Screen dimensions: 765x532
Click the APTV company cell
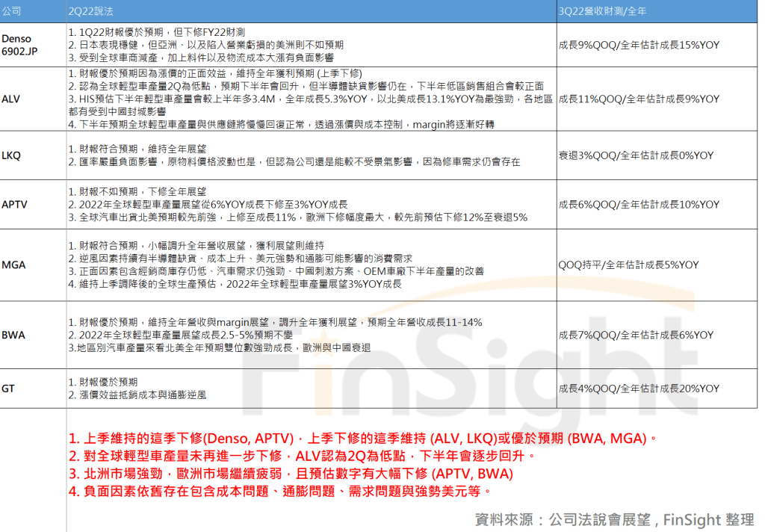pos(13,204)
